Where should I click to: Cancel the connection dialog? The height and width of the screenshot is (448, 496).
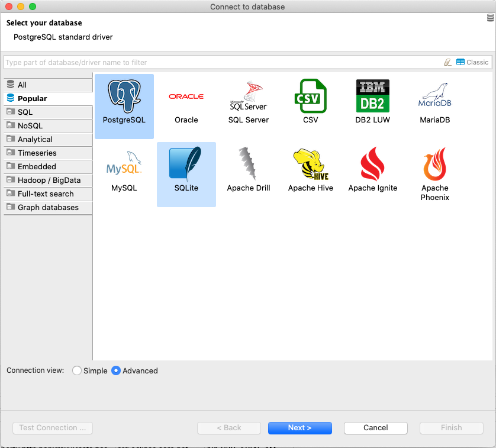(375, 428)
